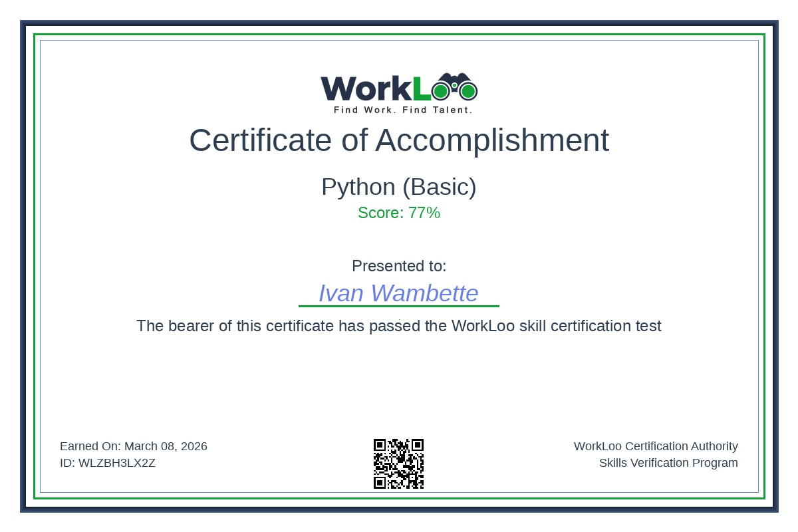Click the QR code
Image resolution: width=798 pixels, height=532 pixels.
coord(398,464)
